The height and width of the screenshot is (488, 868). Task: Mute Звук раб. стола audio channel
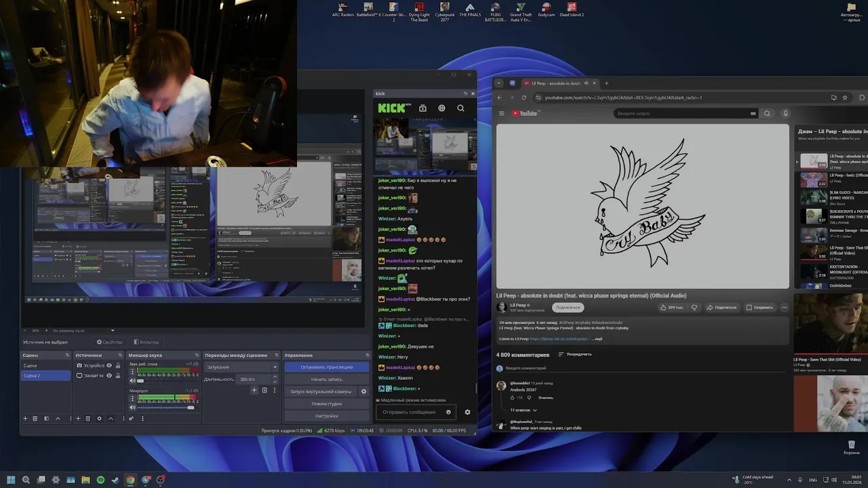click(132, 381)
